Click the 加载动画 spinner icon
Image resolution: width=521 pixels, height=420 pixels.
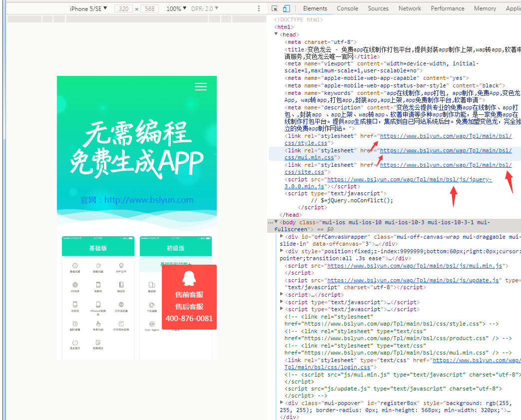pyautogui.click(x=98, y=266)
